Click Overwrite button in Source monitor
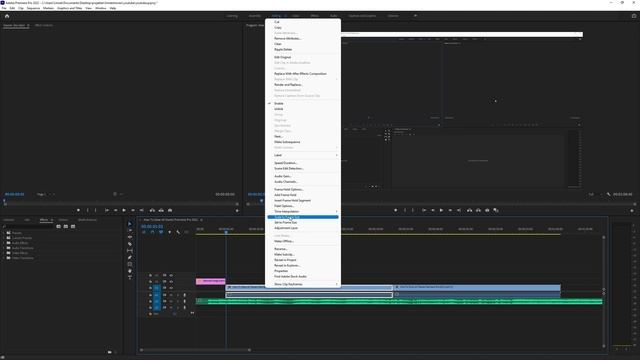 pos(161,210)
